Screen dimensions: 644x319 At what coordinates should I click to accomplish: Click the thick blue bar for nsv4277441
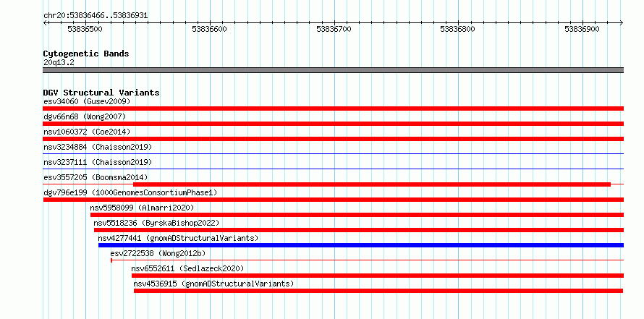[361, 245]
